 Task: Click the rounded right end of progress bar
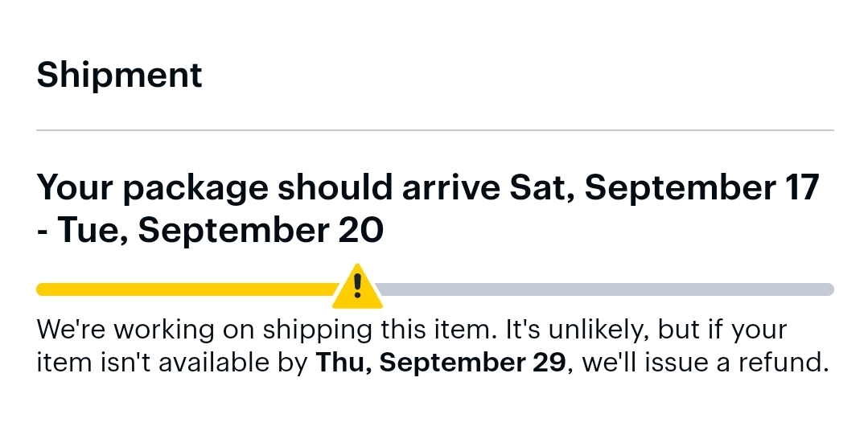pos(829,289)
